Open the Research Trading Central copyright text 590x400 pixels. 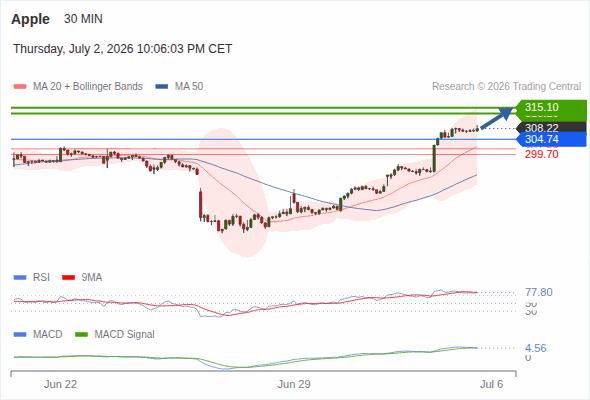tap(506, 87)
